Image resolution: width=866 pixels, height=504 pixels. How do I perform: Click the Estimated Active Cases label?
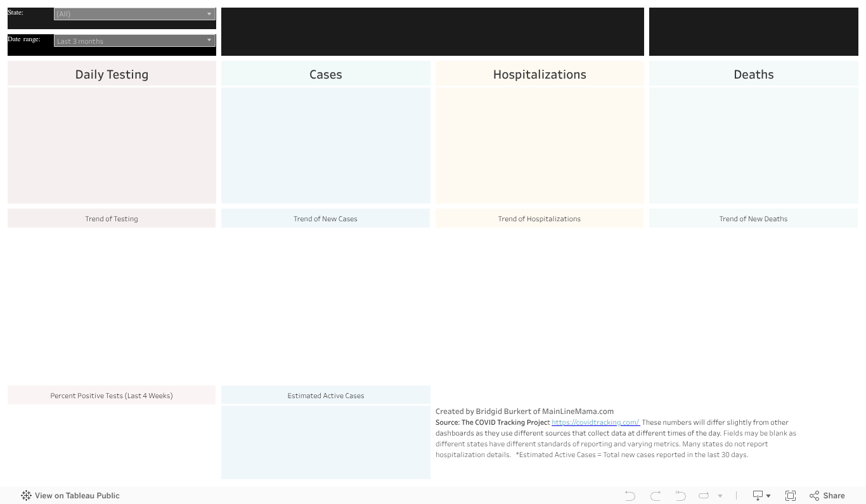pyautogui.click(x=326, y=396)
